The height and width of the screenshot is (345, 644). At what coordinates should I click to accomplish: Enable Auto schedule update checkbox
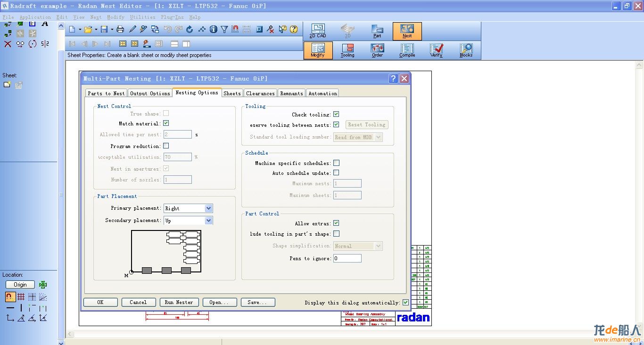336,172
